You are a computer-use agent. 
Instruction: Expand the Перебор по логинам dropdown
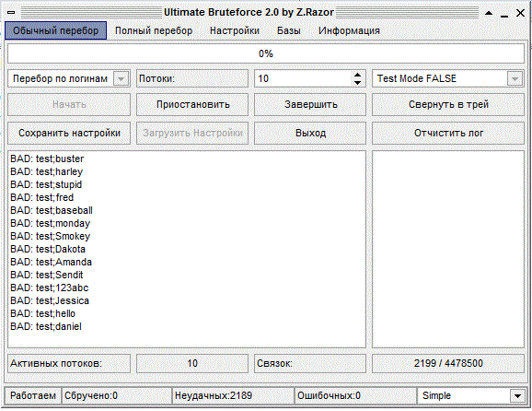point(121,79)
